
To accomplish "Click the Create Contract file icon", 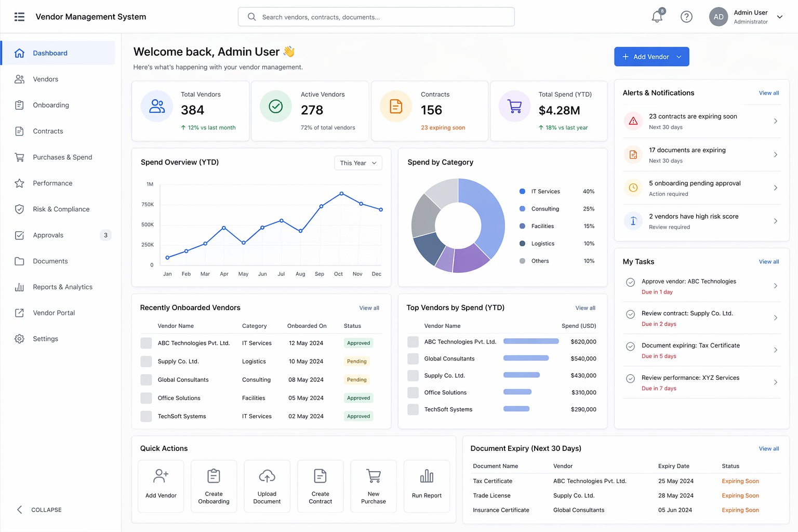I will [x=320, y=475].
